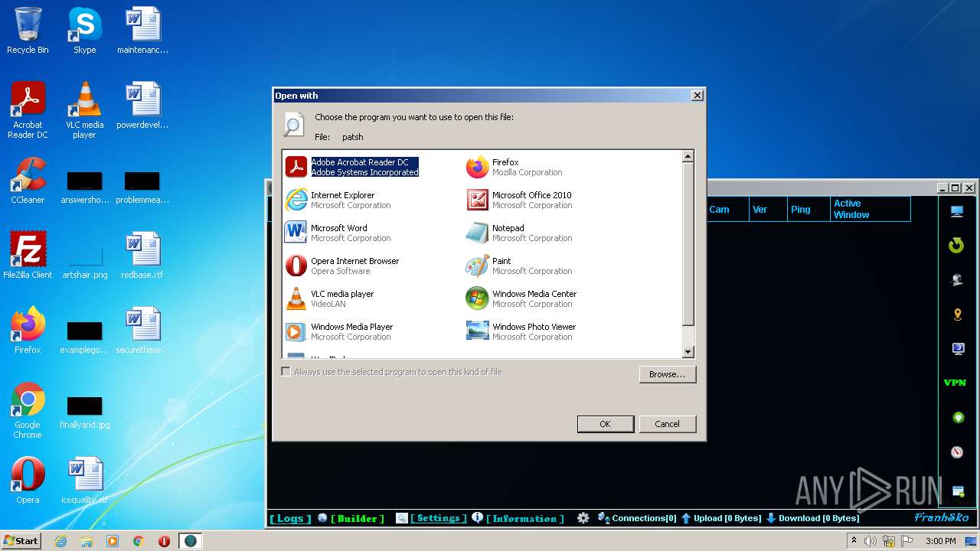The image size is (980, 551).
Task: Click the Active Window column header
Action: pyautogui.click(x=871, y=209)
